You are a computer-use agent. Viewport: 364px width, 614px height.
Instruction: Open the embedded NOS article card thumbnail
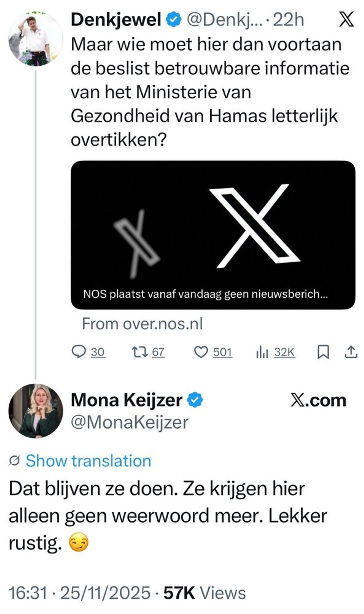[213, 233]
